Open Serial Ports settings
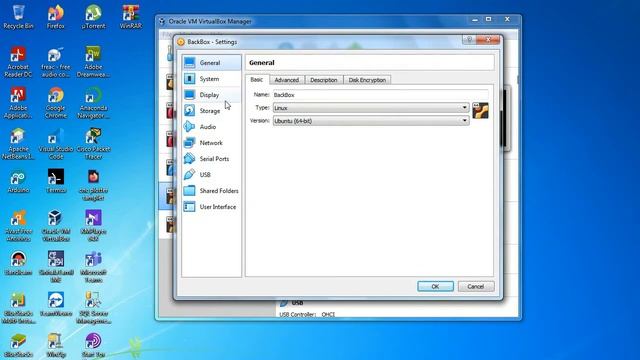The width and height of the screenshot is (640, 360). (211, 158)
